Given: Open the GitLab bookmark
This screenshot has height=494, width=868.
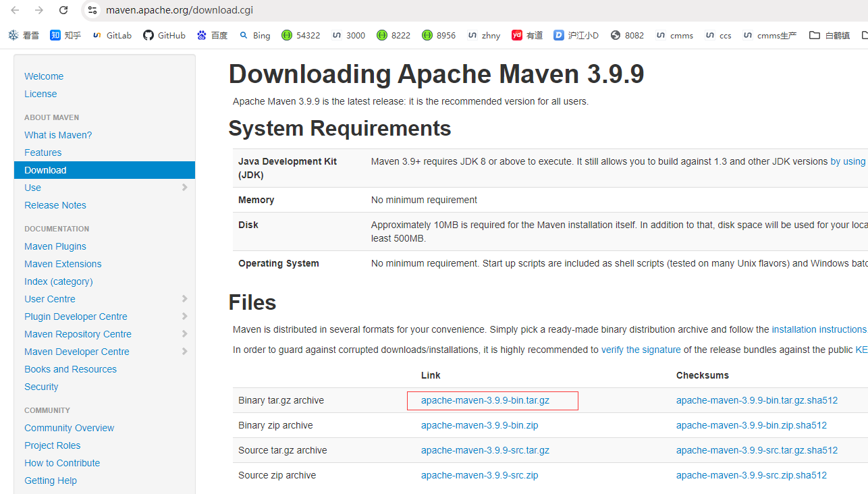Looking at the screenshot, I should pyautogui.click(x=112, y=35).
